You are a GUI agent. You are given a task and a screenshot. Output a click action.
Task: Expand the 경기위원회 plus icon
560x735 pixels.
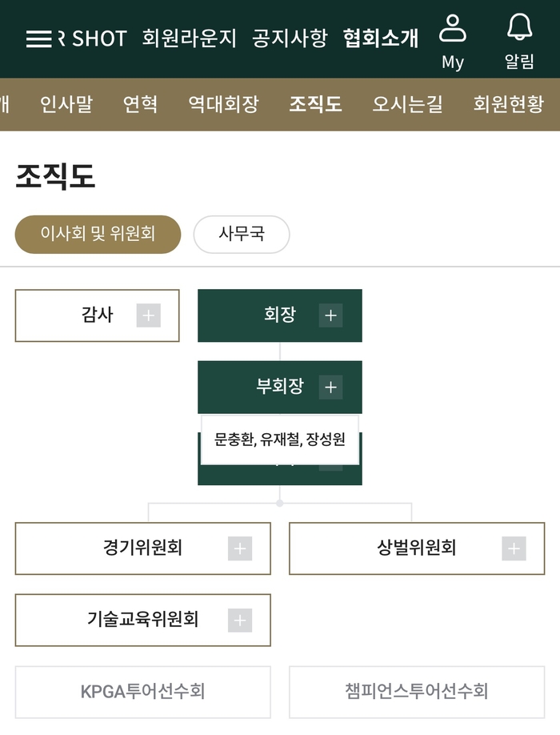239,548
